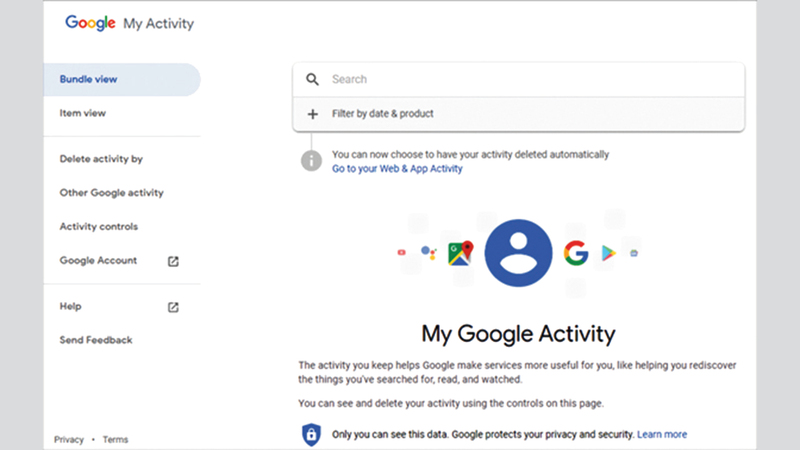The width and height of the screenshot is (800, 450).
Task: Click the external link icon beside Google Account
Action: pyautogui.click(x=173, y=261)
